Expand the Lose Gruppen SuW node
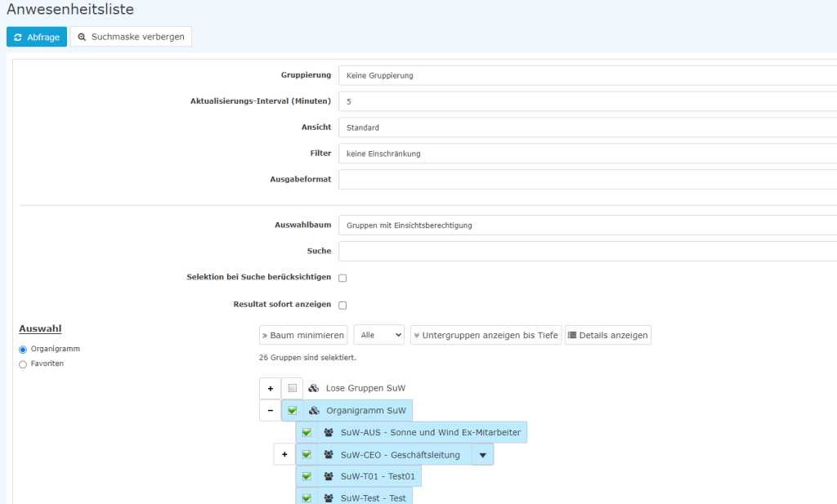The image size is (837, 504). click(270, 388)
